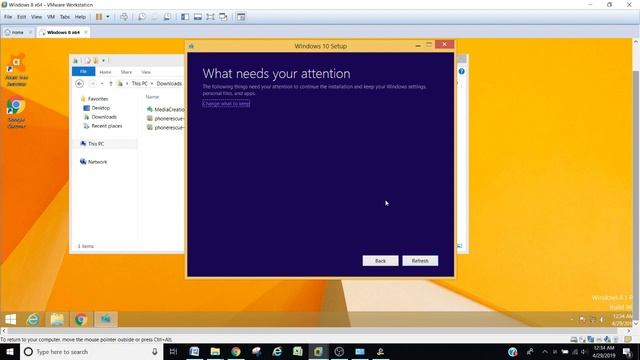Click Send Ctrl+Alt+Del toolbar icon
This screenshot has height=360, width=640.
pyautogui.click(x=124, y=17)
